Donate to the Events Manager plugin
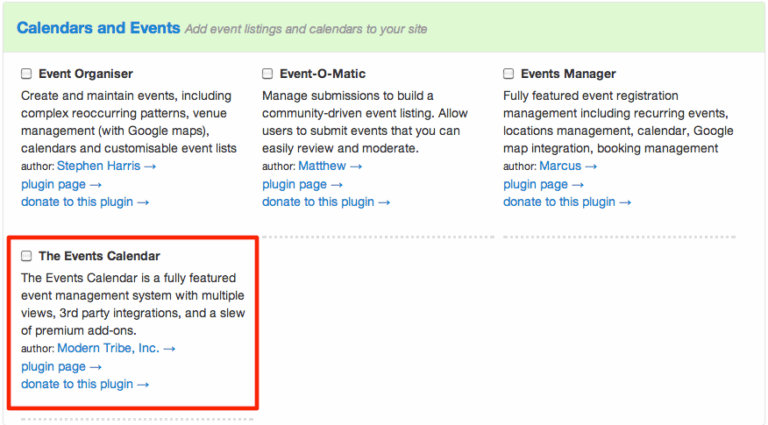 click(567, 202)
